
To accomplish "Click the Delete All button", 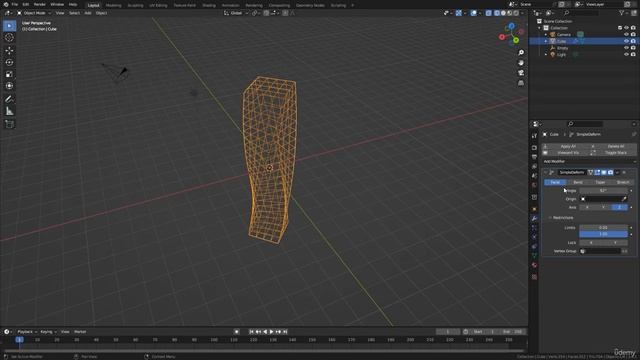I will (613, 146).
